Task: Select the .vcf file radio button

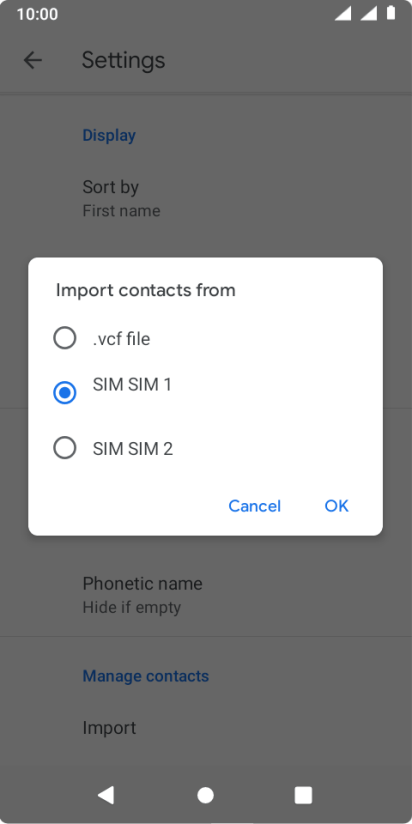Action: click(65, 338)
